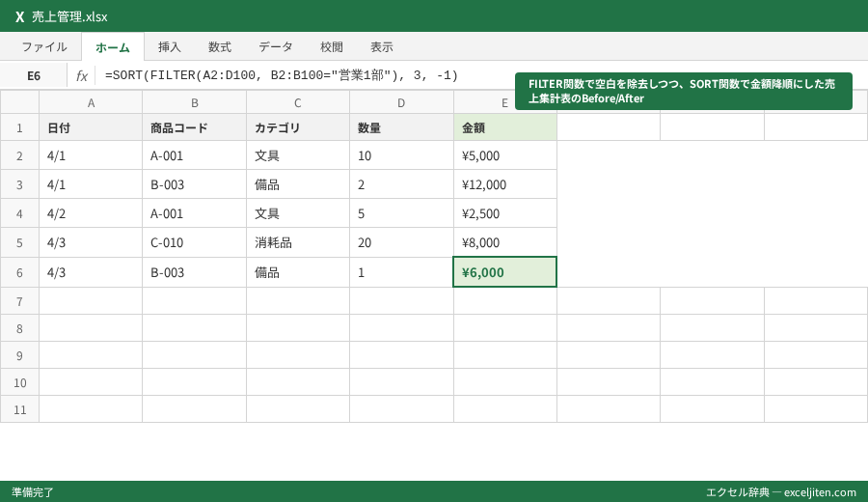Select the cell containing ¥5,000
The image size is (868, 502).
(504, 155)
